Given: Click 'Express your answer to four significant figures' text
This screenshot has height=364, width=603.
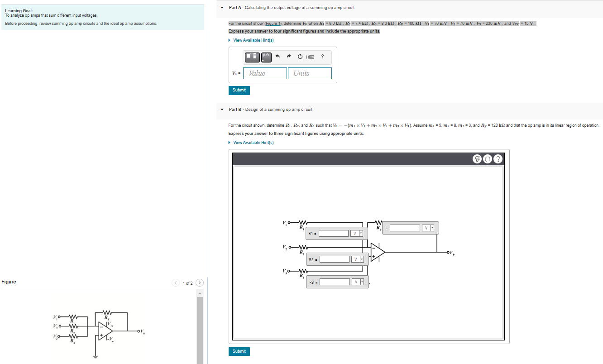Looking at the screenshot, I should (304, 31).
